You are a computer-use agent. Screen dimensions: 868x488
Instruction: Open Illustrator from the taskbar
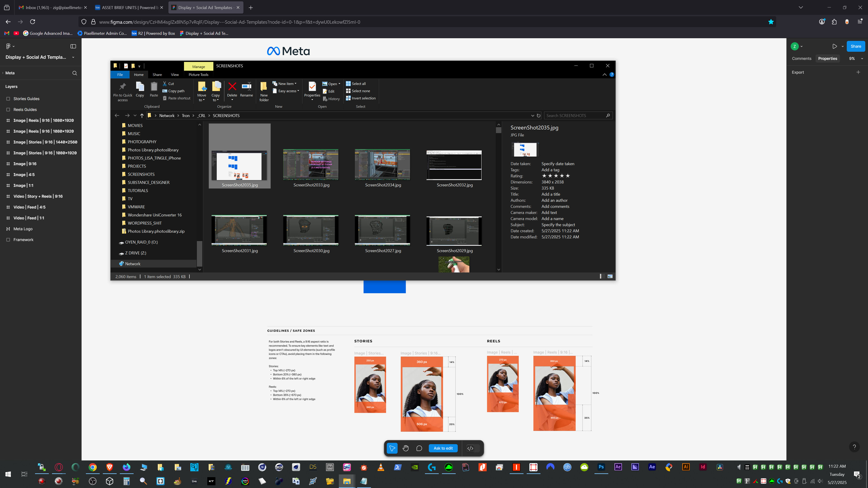point(686,467)
